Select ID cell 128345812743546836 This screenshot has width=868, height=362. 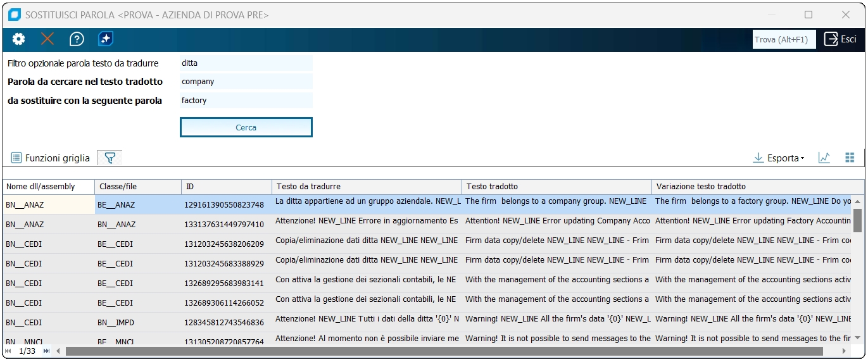pyautogui.click(x=227, y=322)
